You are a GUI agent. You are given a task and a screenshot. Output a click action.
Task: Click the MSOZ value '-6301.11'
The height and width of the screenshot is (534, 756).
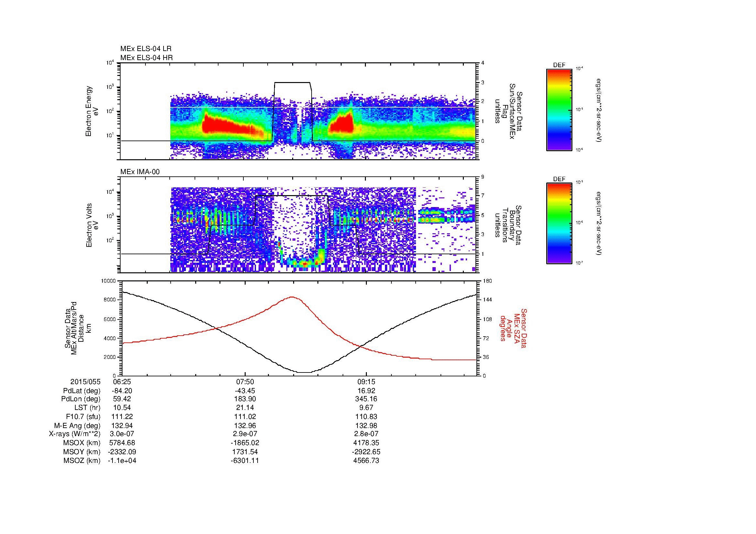(245, 461)
